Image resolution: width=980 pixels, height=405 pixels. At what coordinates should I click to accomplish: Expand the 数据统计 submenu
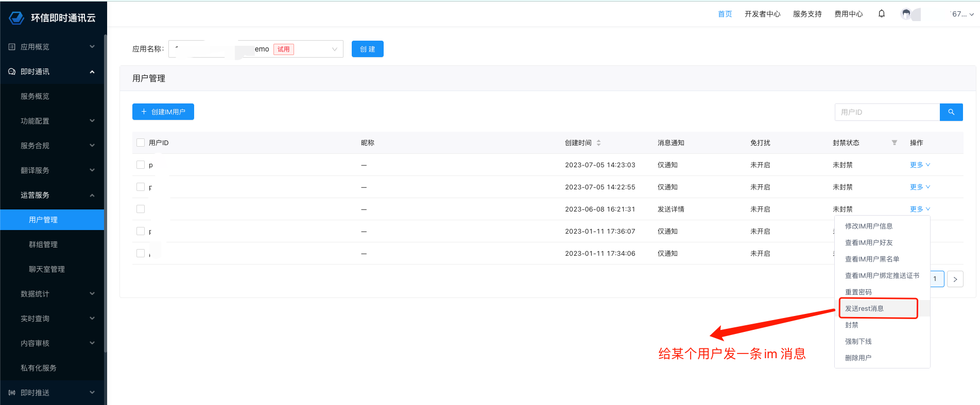92,294
